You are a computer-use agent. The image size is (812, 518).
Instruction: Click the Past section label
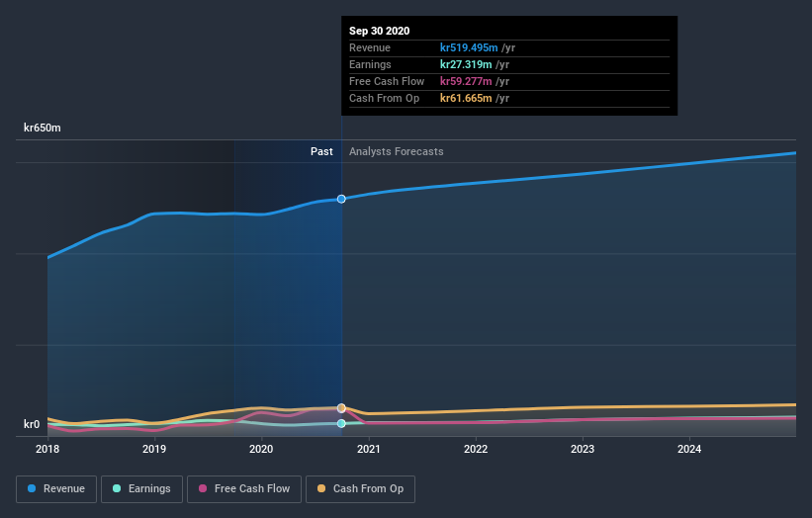pyautogui.click(x=321, y=151)
